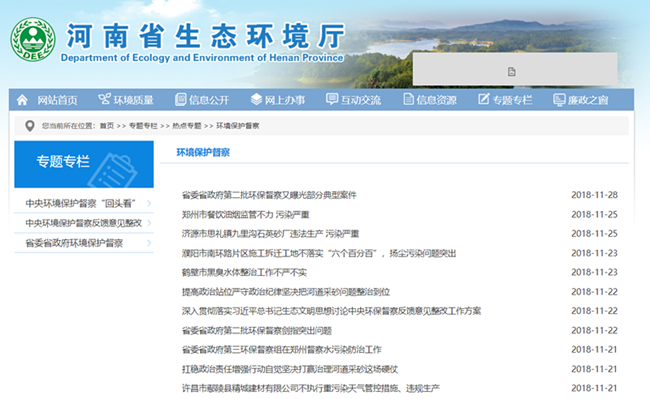Click the 信息资源 page icon
The image size is (650, 399).
(x=408, y=99)
